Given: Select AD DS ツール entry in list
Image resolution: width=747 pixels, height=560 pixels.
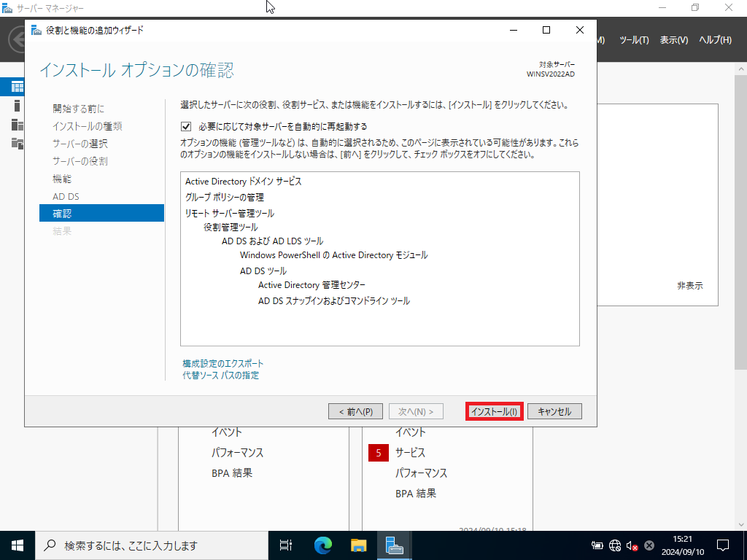Looking at the screenshot, I should pyautogui.click(x=263, y=271).
